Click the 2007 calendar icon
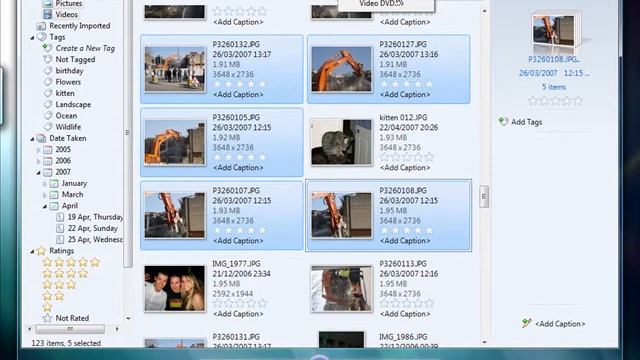 click(48, 172)
